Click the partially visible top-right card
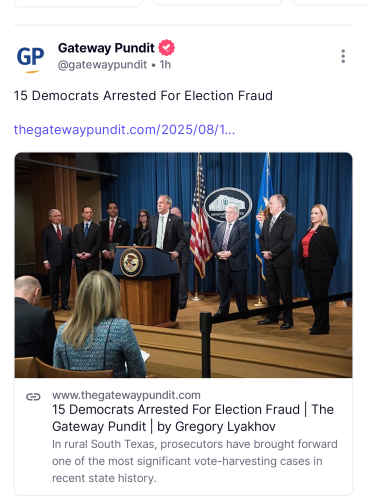This screenshot has height=500, width=367. 330,3
